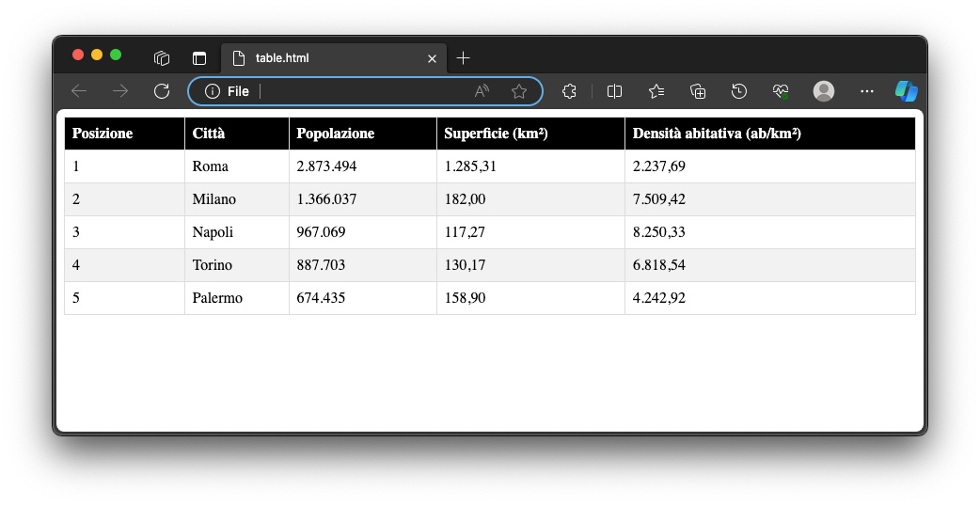This screenshot has width=980, height=505.
Task: View site information icon beside File
Action: click(x=213, y=91)
